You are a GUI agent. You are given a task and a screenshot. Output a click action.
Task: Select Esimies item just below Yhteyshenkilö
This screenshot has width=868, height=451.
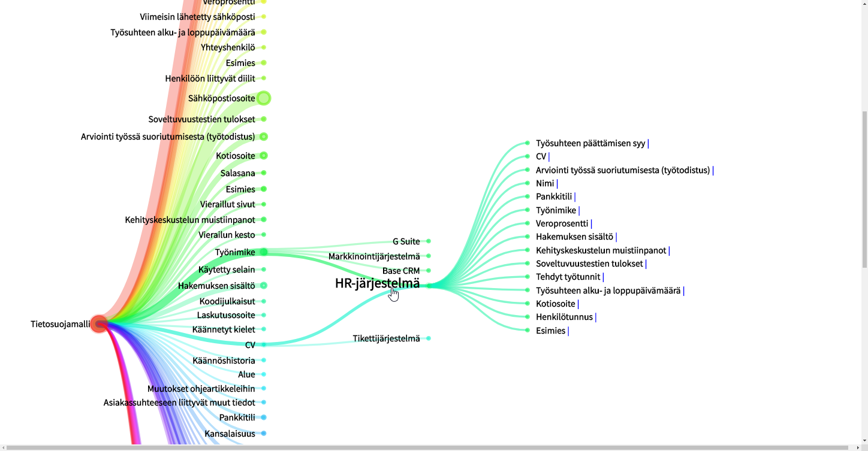pos(240,63)
